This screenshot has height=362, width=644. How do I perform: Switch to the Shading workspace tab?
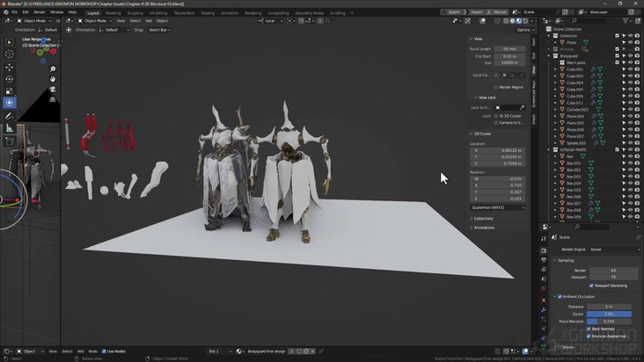click(208, 13)
